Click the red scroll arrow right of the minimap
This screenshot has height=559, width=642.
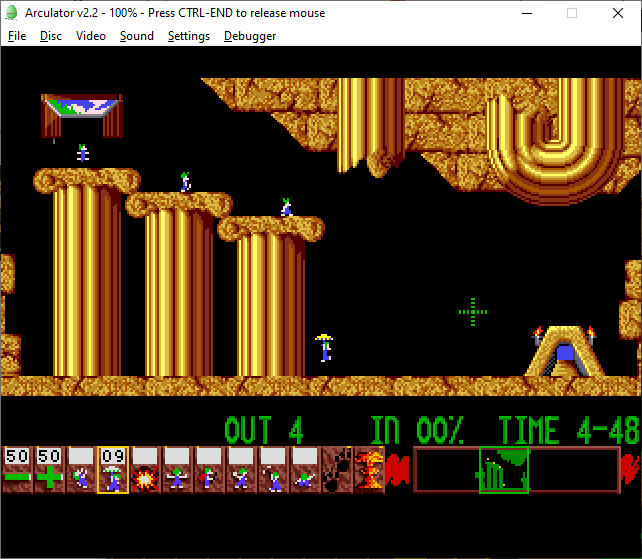[630, 470]
